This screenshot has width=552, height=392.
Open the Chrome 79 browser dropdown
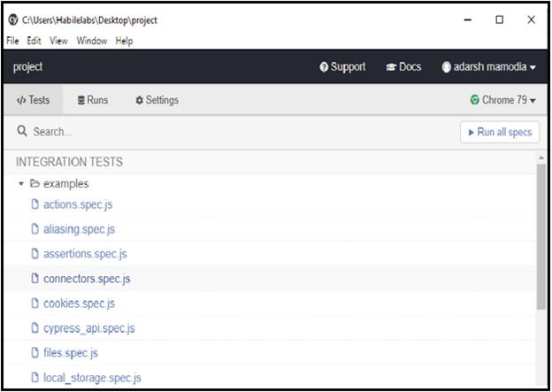click(x=503, y=100)
